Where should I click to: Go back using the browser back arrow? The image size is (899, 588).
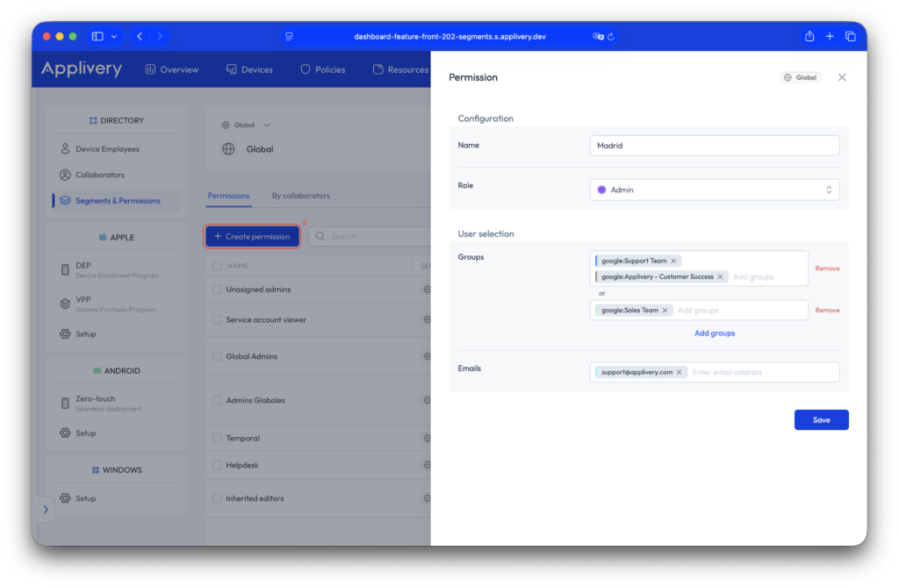(140, 36)
